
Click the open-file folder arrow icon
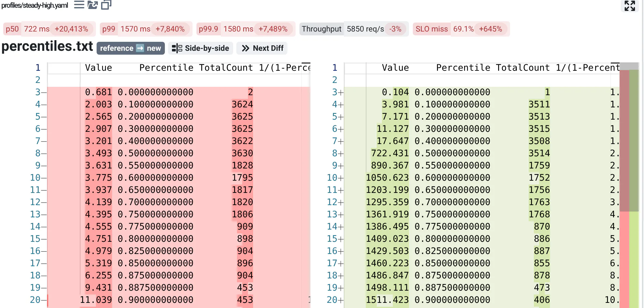coord(93,5)
